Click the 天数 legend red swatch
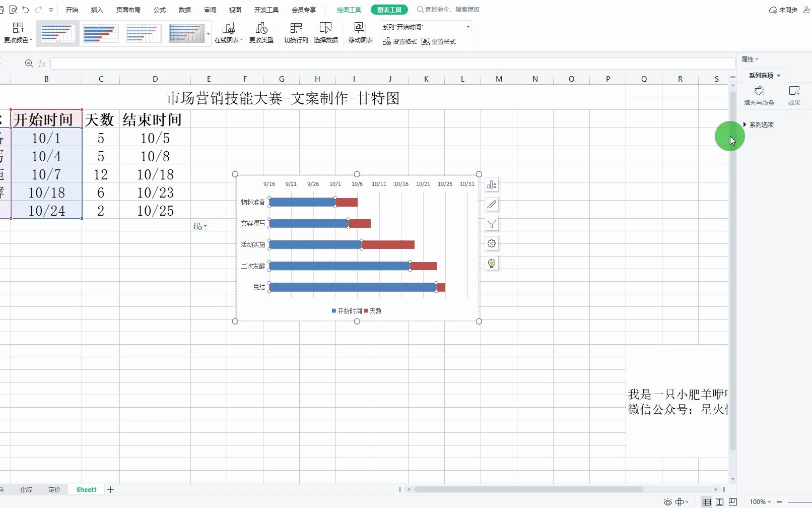The height and width of the screenshot is (508, 812). pos(366,311)
